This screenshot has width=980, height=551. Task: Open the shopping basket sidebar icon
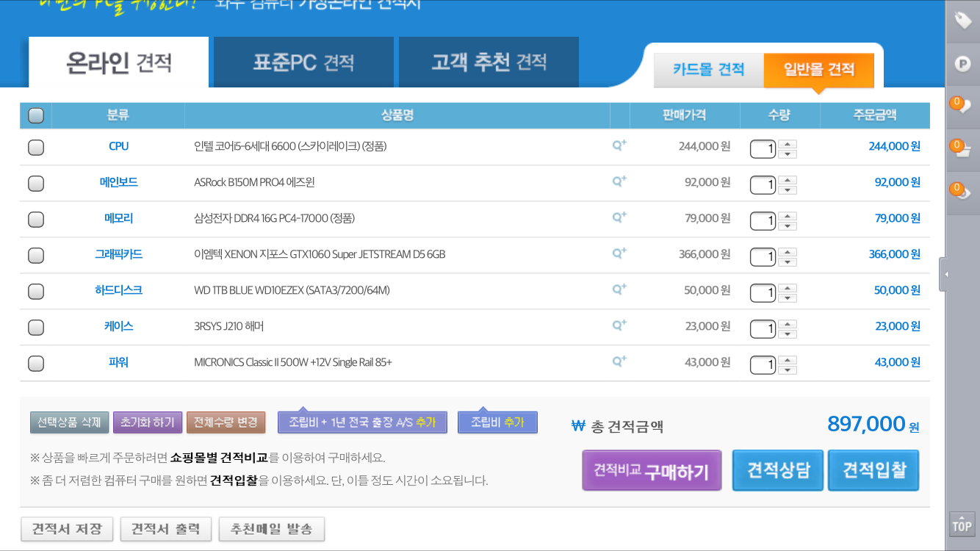(962, 149)
